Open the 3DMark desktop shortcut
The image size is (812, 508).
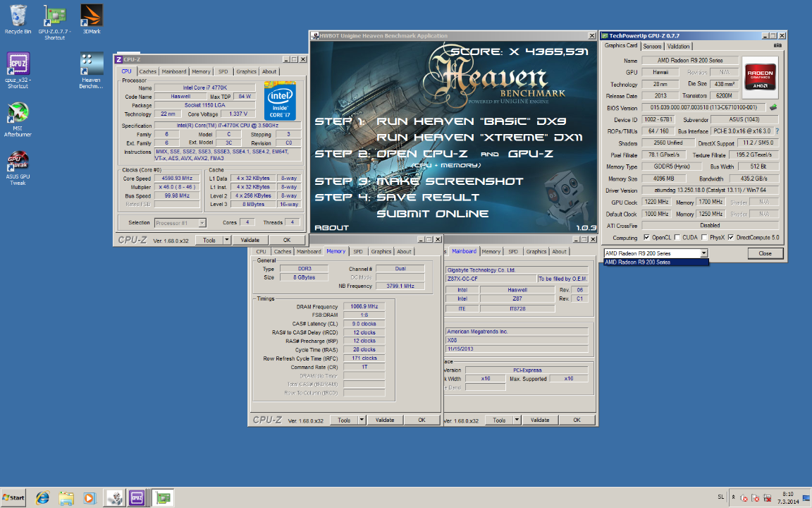coord(92,20)
